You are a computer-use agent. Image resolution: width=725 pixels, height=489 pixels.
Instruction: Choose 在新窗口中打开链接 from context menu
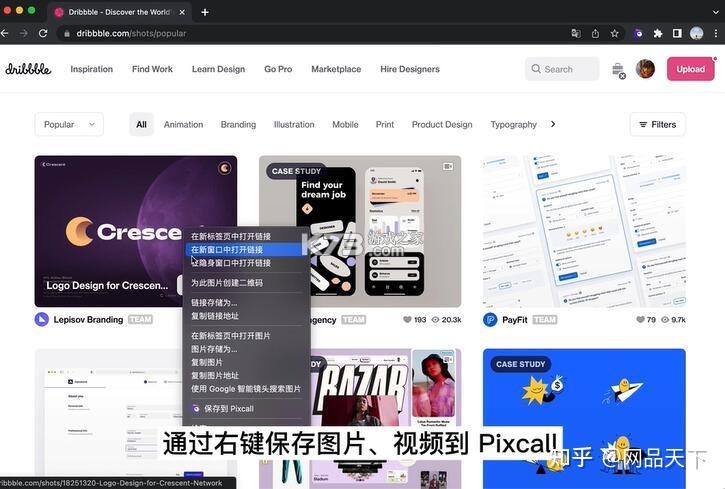[245, 250]
